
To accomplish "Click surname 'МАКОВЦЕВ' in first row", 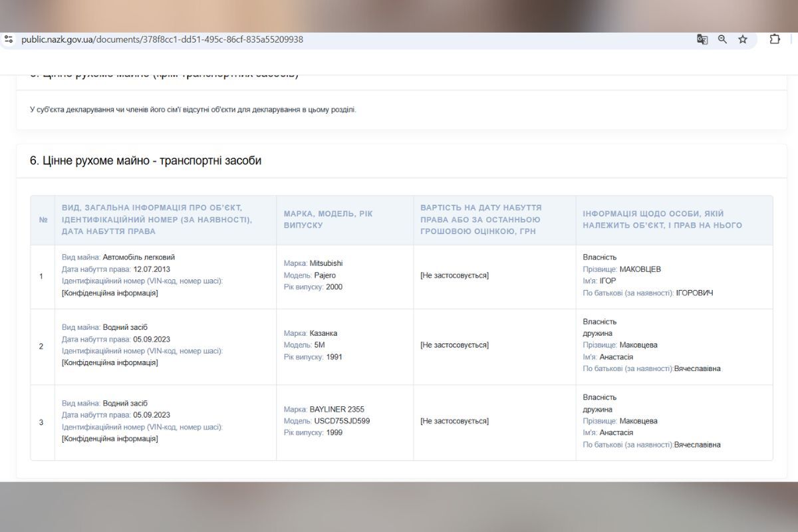I will 640,269.
